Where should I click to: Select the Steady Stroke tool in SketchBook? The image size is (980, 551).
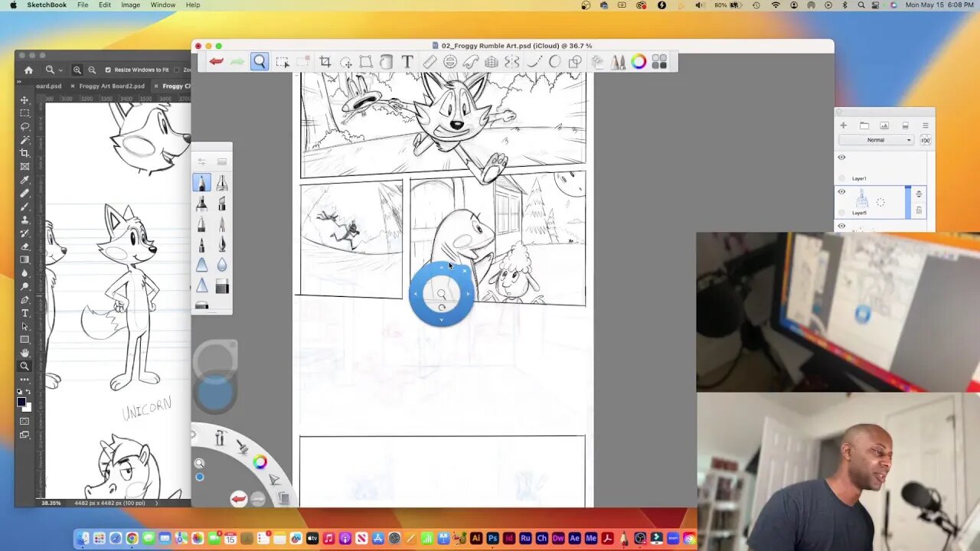pyautogui.click(x=534, y=62)
